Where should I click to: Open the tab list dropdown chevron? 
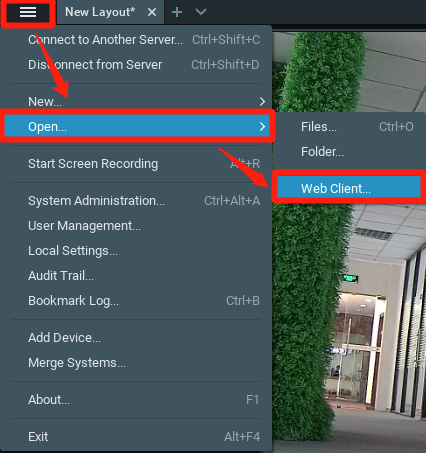pos(201,12)
